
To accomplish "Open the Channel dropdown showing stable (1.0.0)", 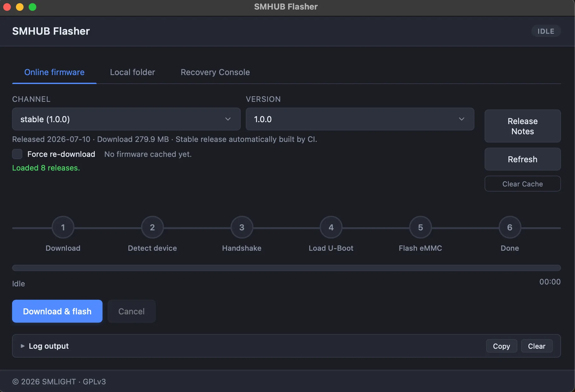I will (126, 119).
